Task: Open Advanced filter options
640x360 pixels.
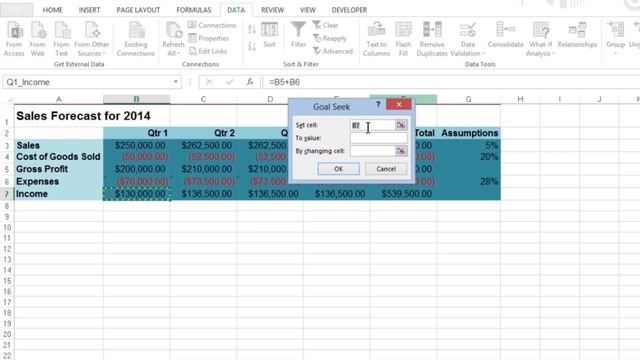Action: (x=333, y=51)
